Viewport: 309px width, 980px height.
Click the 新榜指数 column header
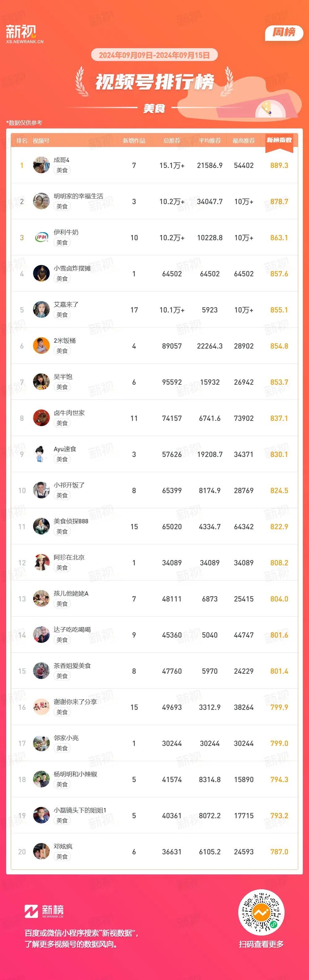point(279,140)
